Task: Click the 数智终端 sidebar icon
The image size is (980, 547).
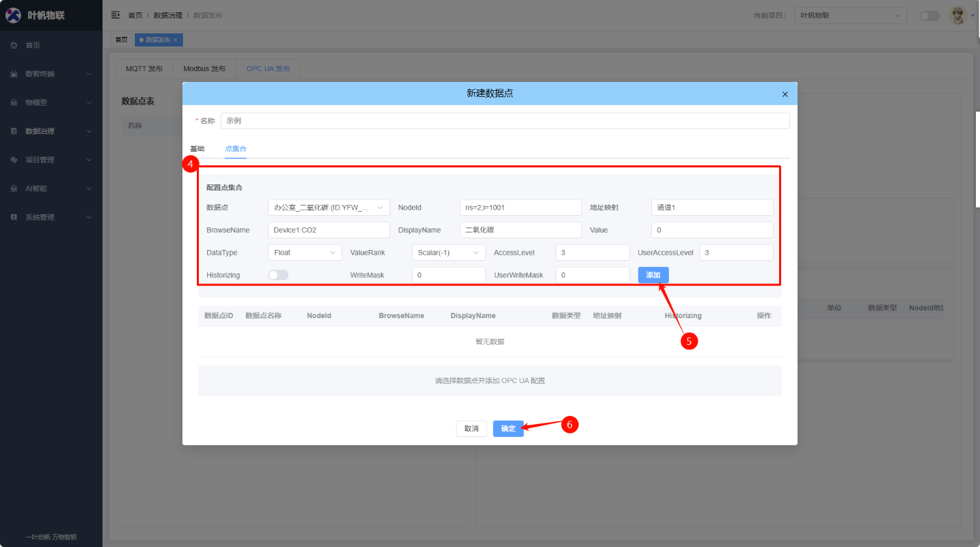Action: pyautogui.click(x=14, y=74)
